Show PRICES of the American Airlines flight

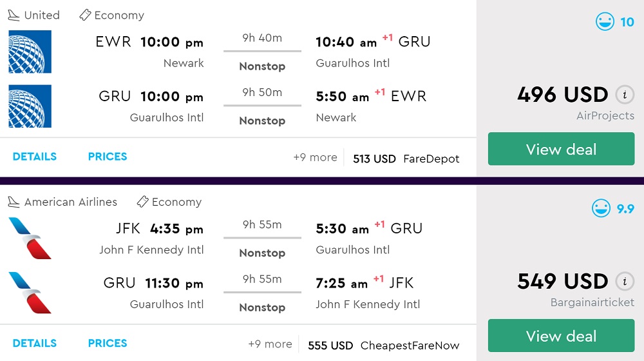[108, 344]
